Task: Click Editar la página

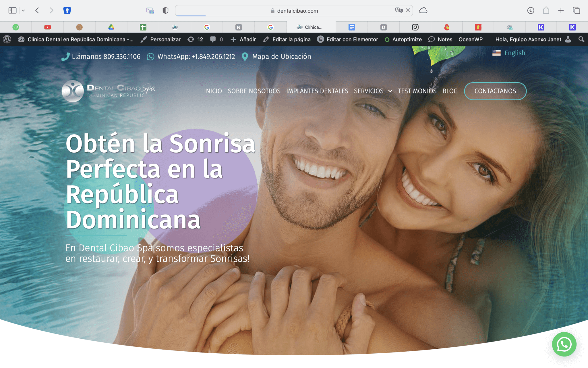Action: tap(287, 39)
